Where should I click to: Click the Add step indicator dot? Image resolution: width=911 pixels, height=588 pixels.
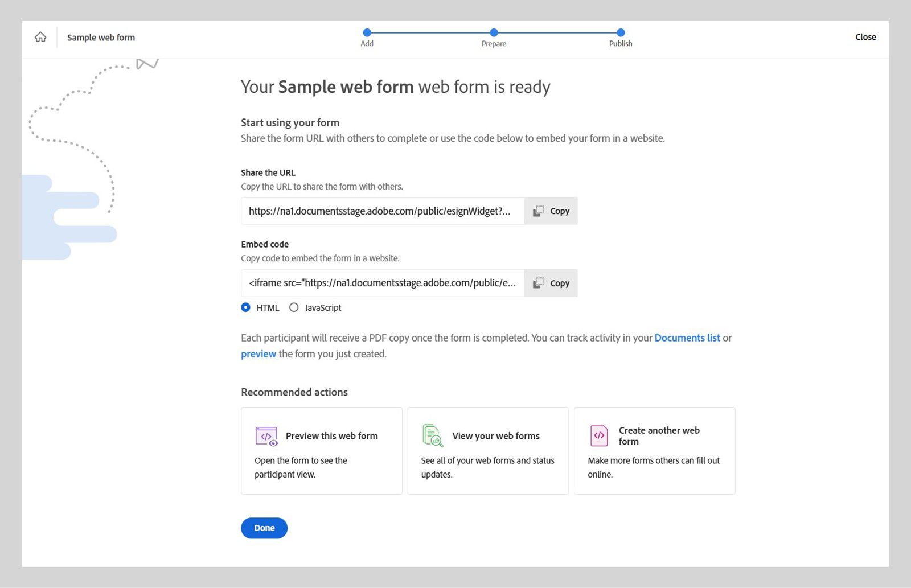pos(367,32)
